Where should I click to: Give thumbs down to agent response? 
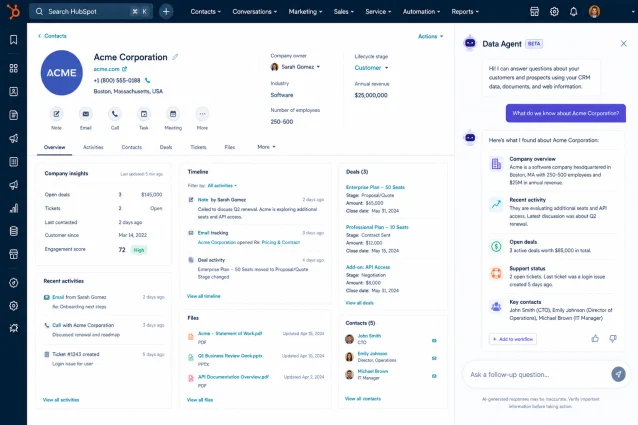click(613, 338)
